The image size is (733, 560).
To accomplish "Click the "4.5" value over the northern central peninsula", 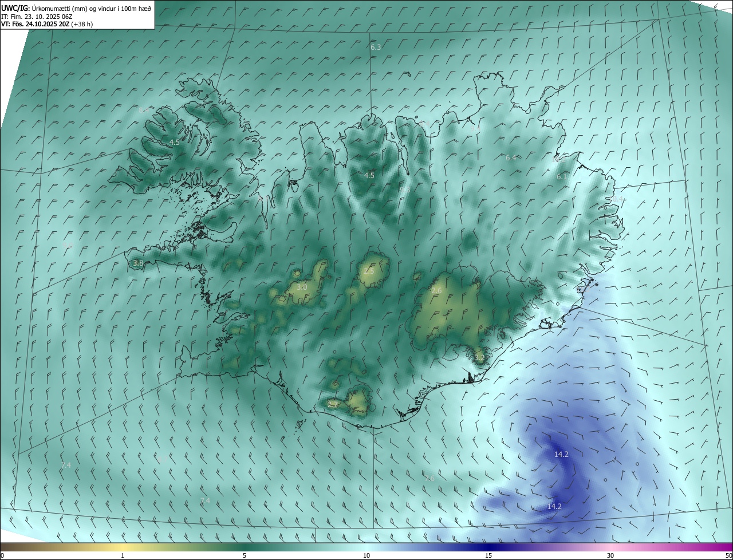I will 369,176.
